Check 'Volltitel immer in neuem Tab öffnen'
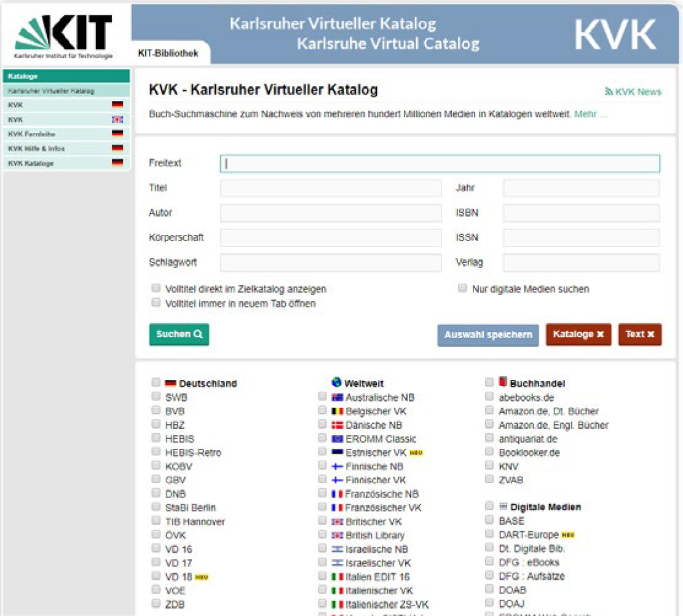This screenshot has height=616, width=683. [x=156, y=302]
